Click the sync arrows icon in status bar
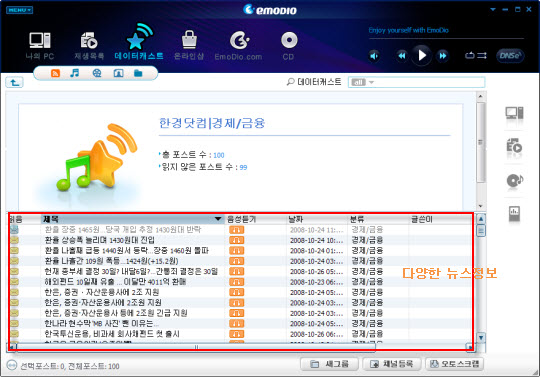Screen dimensions: 540x377 pos(12,365)
